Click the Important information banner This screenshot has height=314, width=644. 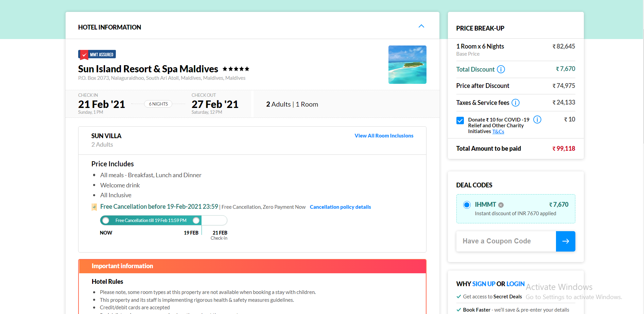coord(253,266)
